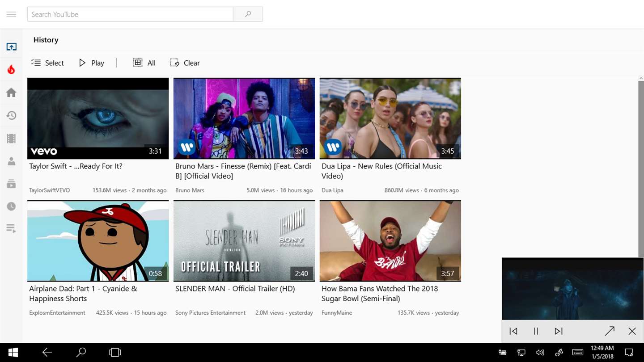
Task: Click the taskbar Back arrow
Action: click(47, 353)
